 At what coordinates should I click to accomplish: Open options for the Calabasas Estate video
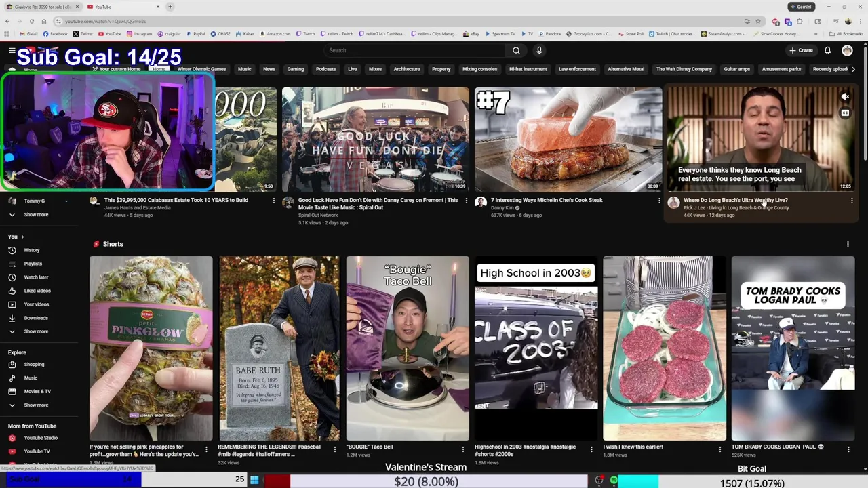tap(273, 201)
